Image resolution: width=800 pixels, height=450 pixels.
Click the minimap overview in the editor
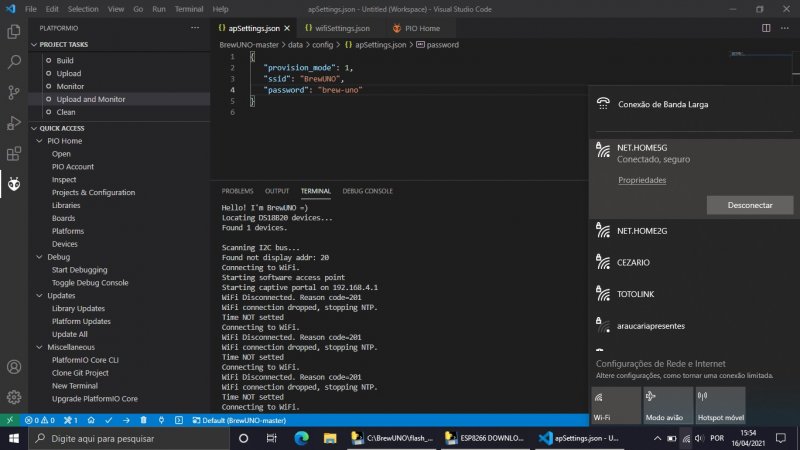(x=760, y=54)
